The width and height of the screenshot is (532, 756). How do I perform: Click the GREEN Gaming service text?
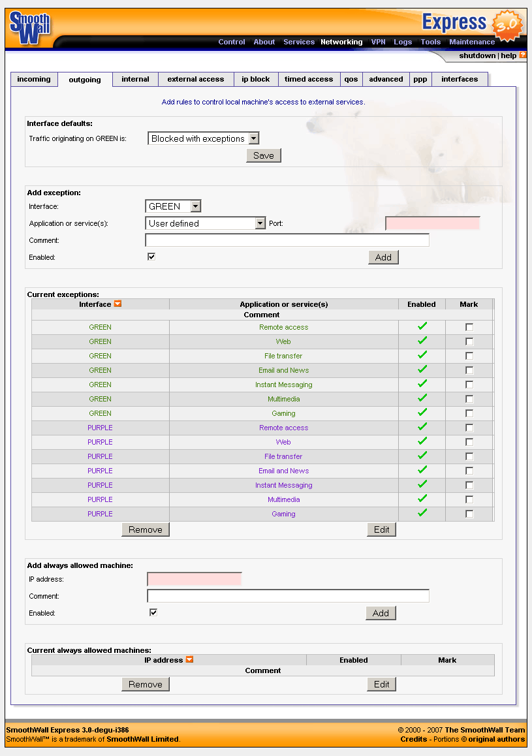click(283, 413)
